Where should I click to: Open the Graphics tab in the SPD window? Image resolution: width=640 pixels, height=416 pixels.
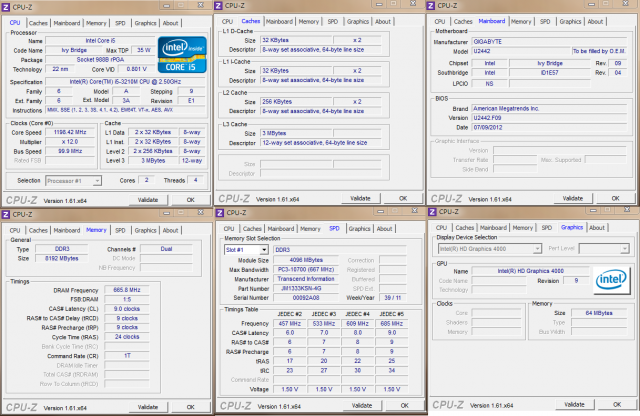(x=356, y=229)
